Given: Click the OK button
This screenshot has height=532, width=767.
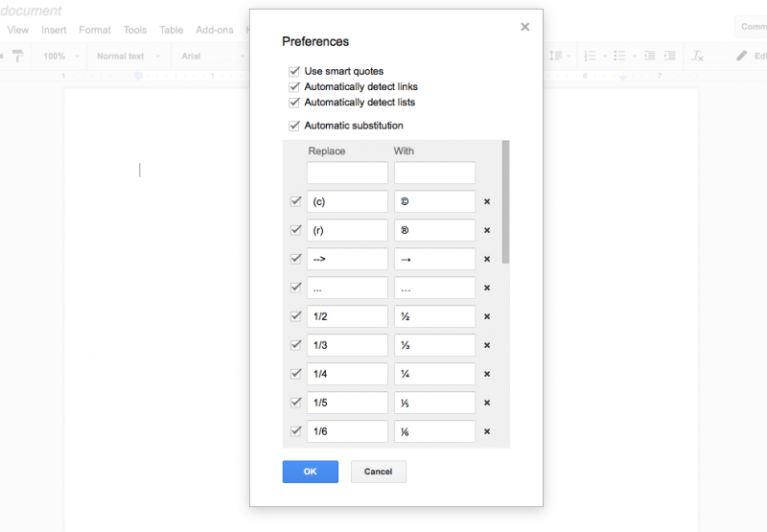Looking at the screenshot, I should [x=310, y=472].
